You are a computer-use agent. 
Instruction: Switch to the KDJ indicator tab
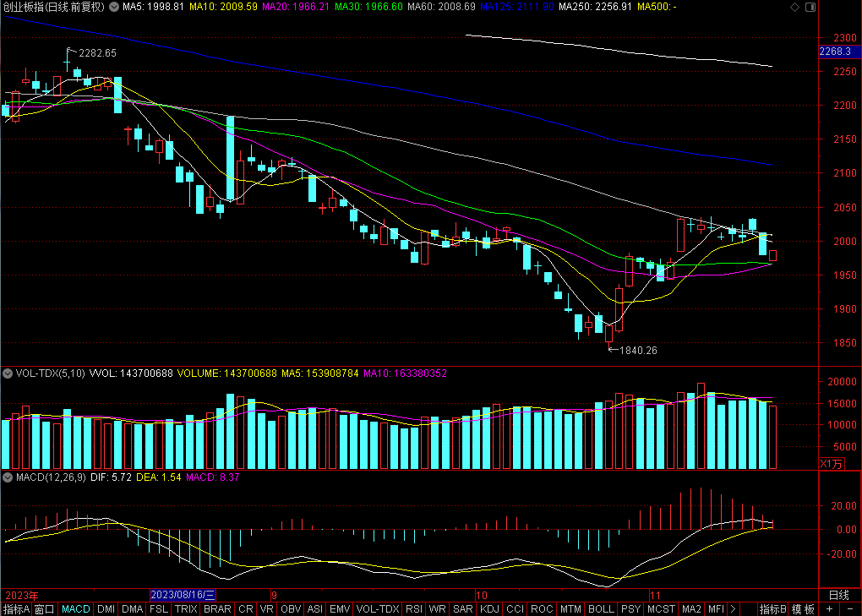pyautogui.click(x=489, y=609)
